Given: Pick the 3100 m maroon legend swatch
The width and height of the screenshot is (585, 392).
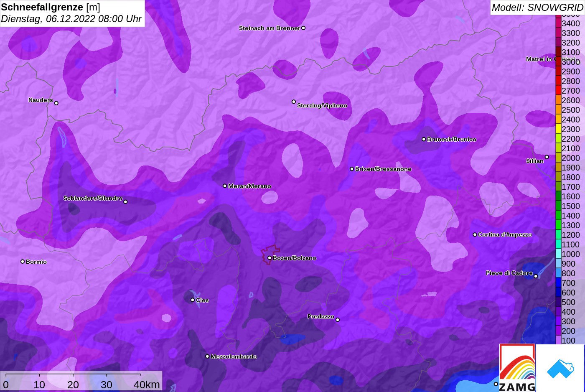Looking at the screenshot, I should point(558,52).
